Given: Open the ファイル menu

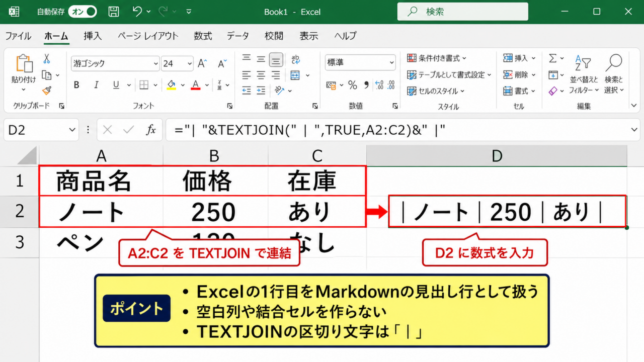Looking at the screenshot, I should coord(18,36).
